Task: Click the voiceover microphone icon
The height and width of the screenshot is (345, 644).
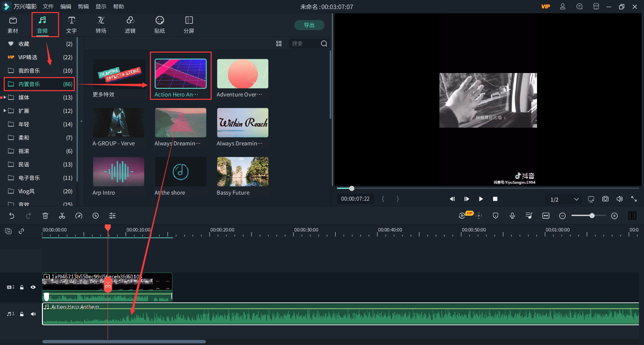Action: [x=512, y=216]
